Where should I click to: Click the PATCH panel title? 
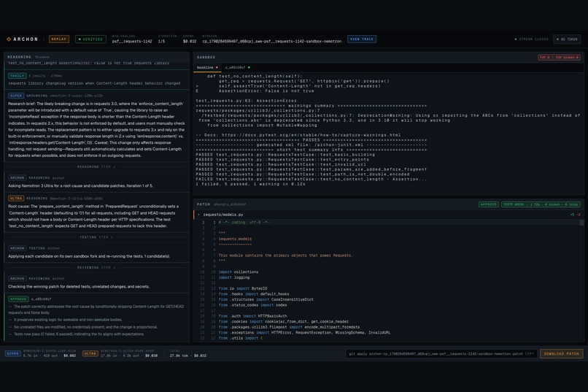click(x=204, y=204)
